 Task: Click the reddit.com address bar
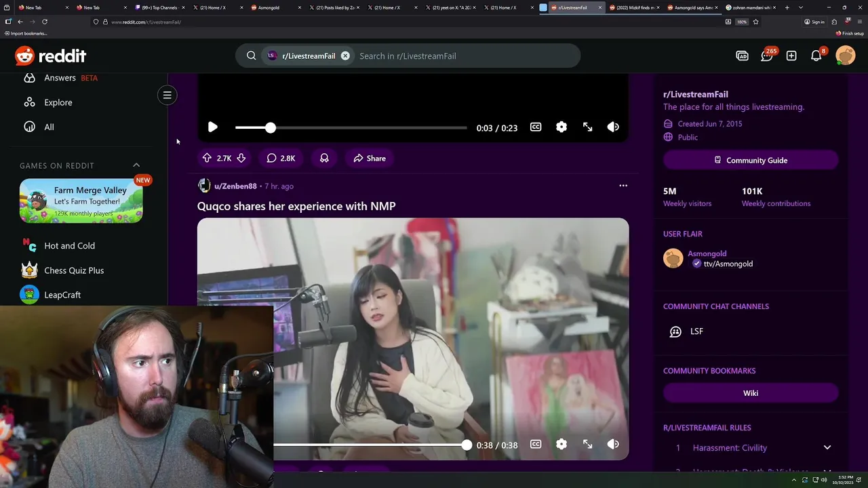[x=407, y=22]
